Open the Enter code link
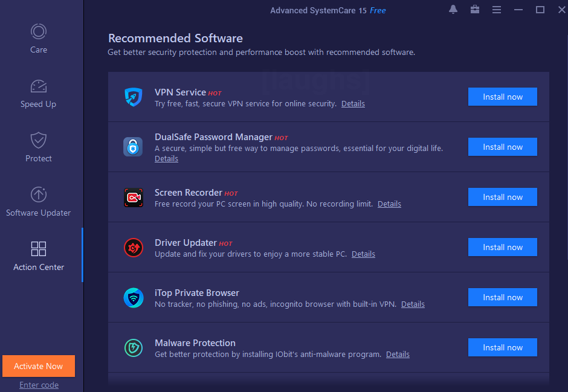 pyautogui.click(x=38, y=385)
